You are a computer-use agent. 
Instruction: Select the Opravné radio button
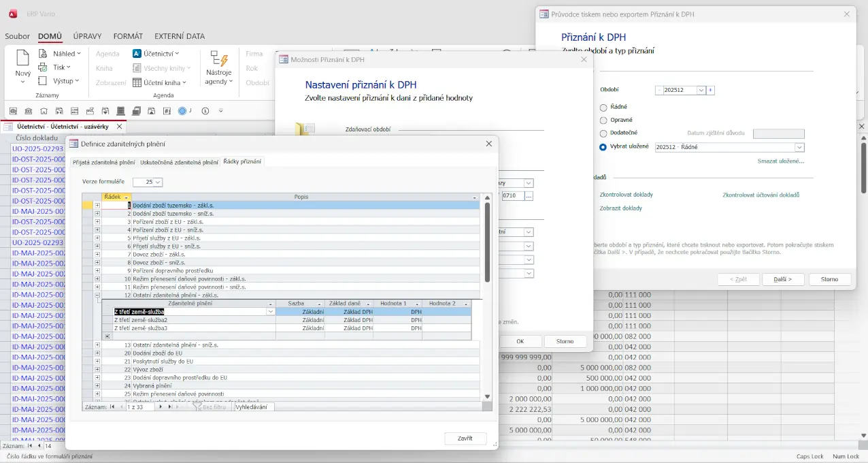(x=603, y=121)
